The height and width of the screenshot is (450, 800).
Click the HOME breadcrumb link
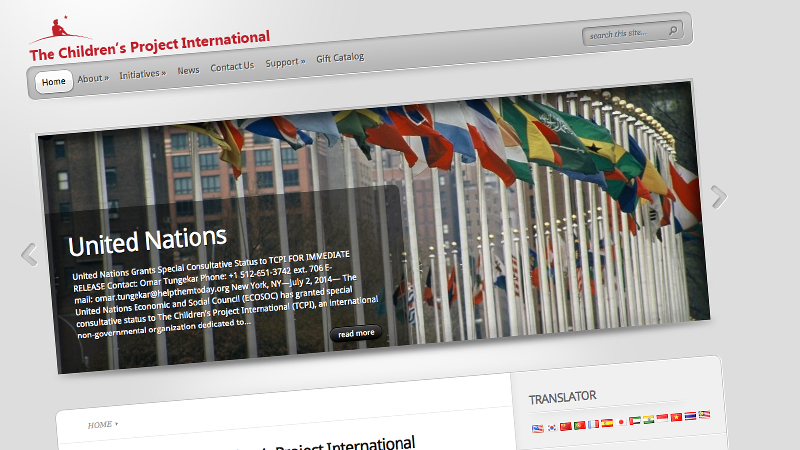[99, 424]
